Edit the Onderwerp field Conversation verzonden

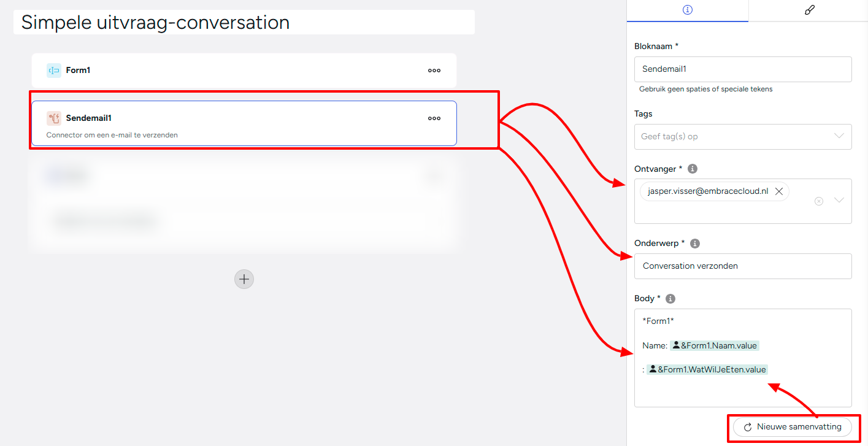tap(743, 266)
